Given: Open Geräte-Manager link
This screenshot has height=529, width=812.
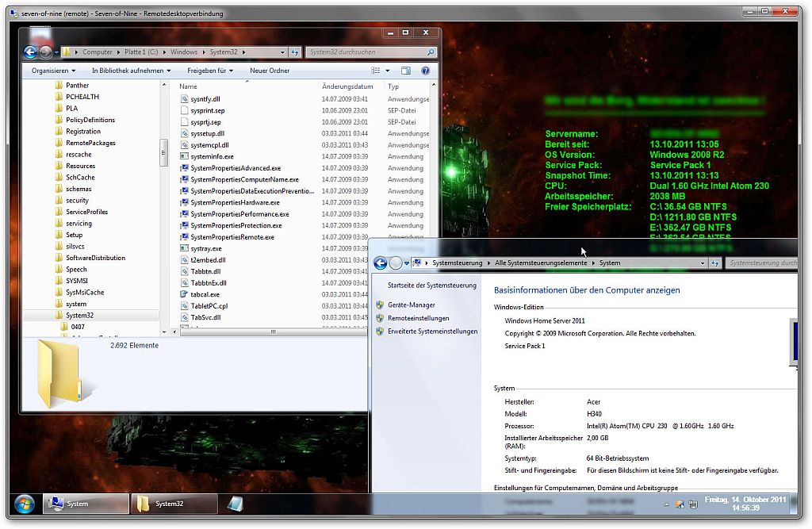Looking at the screenshot, I should pos(412,305).
